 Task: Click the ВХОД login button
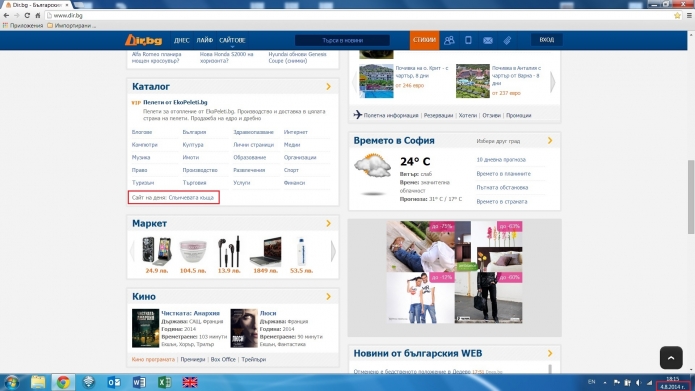point(547,40)
